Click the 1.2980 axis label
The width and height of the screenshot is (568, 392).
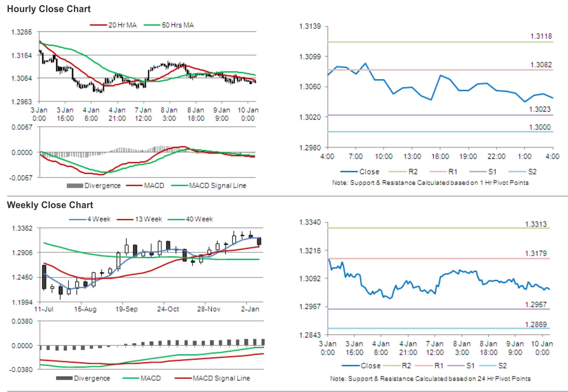coord(310,148)
